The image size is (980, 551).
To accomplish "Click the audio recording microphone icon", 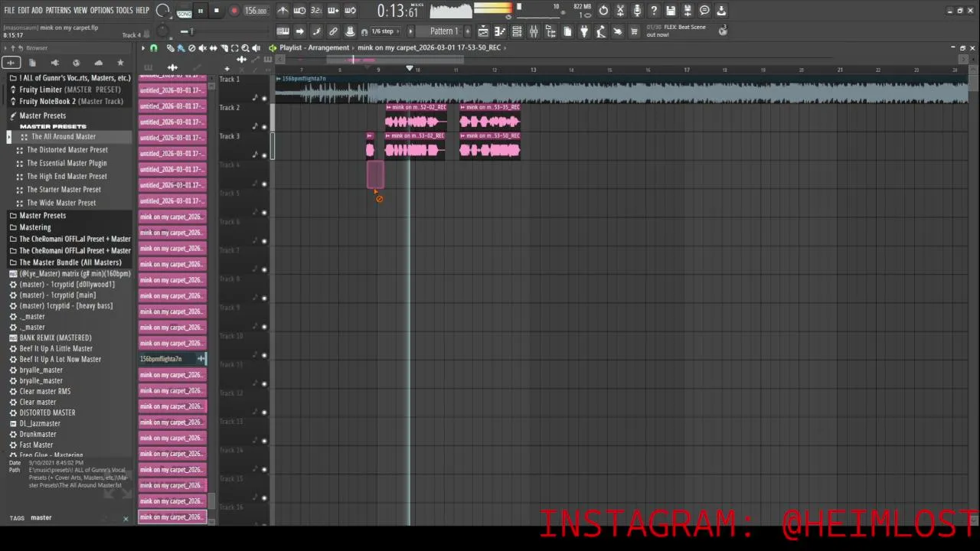I will tap(637, 11).
